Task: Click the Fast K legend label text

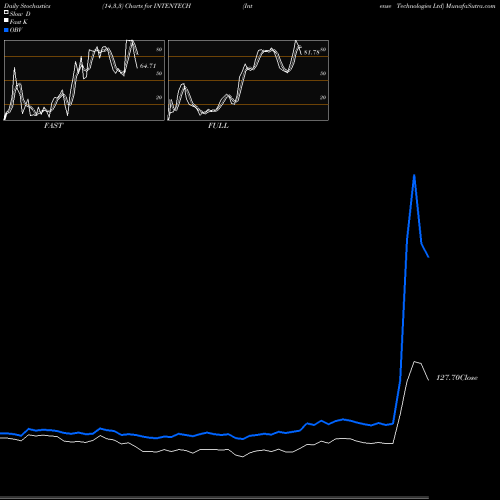Action: pyautogui.click(x=19, y=22)
